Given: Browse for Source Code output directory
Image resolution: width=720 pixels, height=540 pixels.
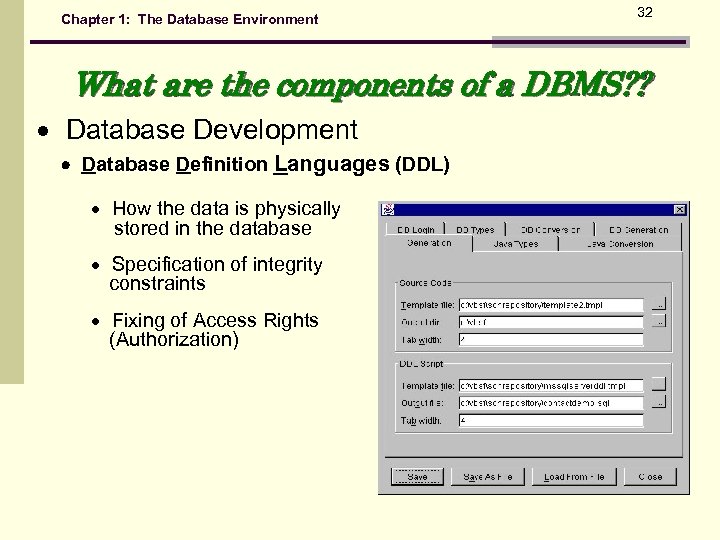Looking at the screenshot, I should (659, 321).
